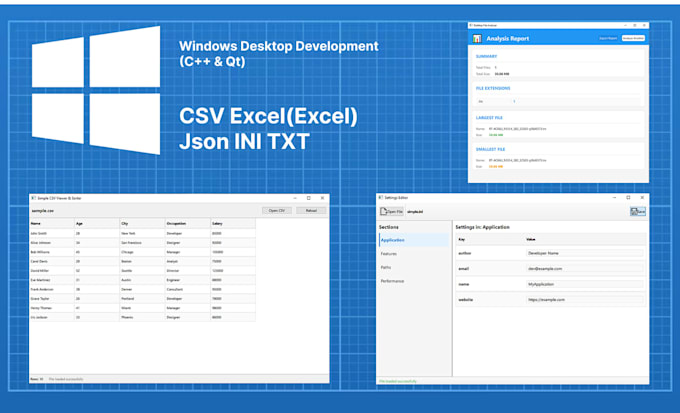Click Value column header in Settings Editor

[531, 239]
